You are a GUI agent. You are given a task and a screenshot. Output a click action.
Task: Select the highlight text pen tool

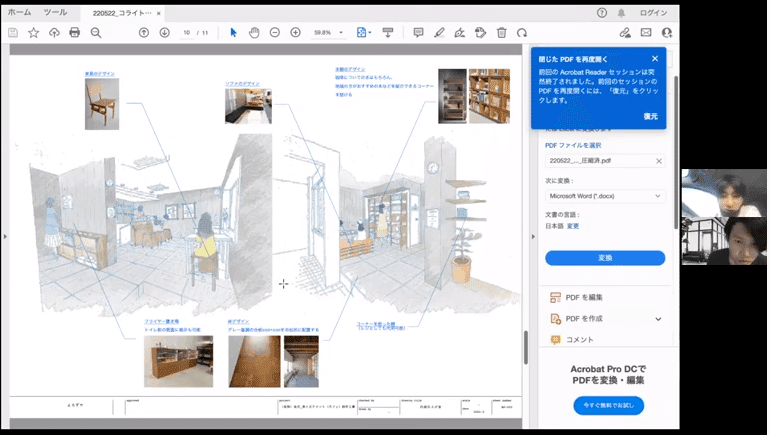point(439,33)
